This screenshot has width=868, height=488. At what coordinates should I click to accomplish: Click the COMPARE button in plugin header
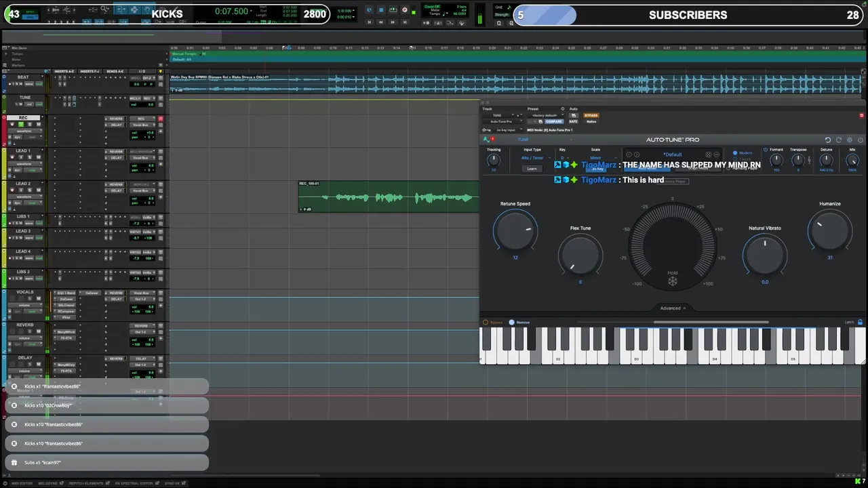coord(554,121)
